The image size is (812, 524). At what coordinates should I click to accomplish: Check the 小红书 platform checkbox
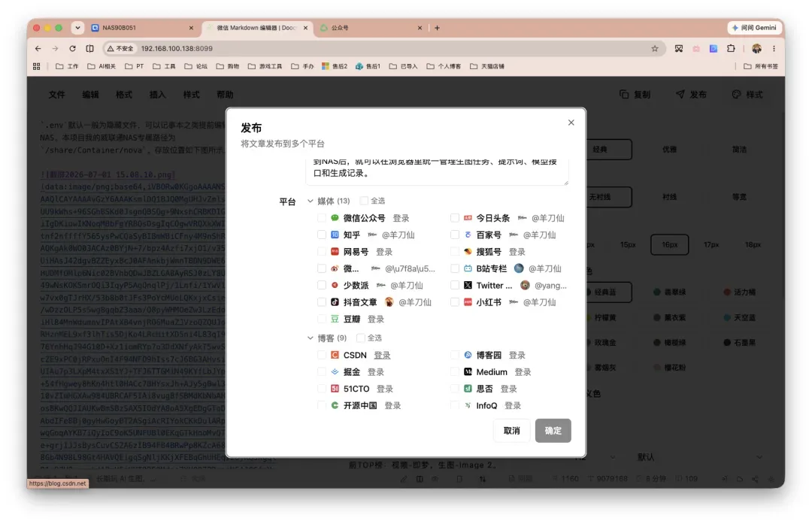[454, 302]
